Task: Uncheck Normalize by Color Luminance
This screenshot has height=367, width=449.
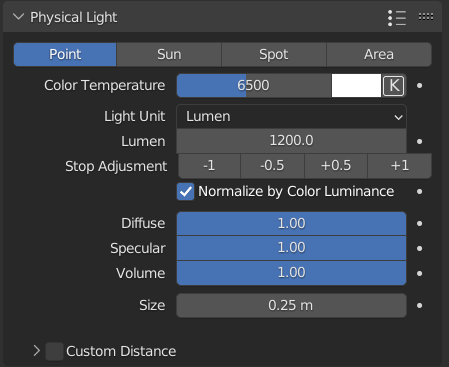Action: [x=186, y=192]
